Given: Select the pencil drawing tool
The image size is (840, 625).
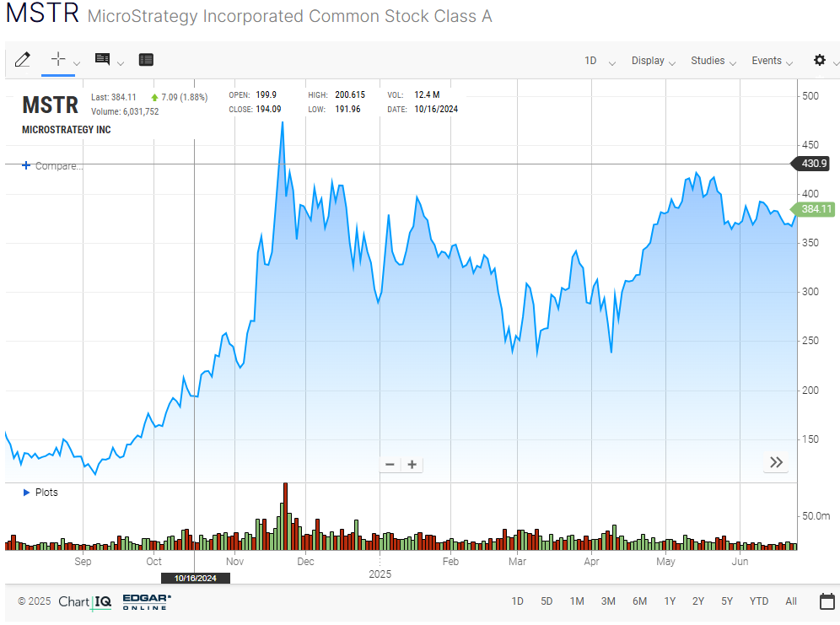Looking at the screenshot, I should pos(23,59).
